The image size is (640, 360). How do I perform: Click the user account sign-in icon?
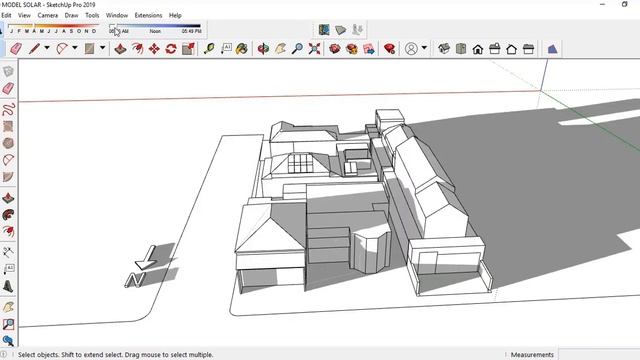(x=411, y=49)
